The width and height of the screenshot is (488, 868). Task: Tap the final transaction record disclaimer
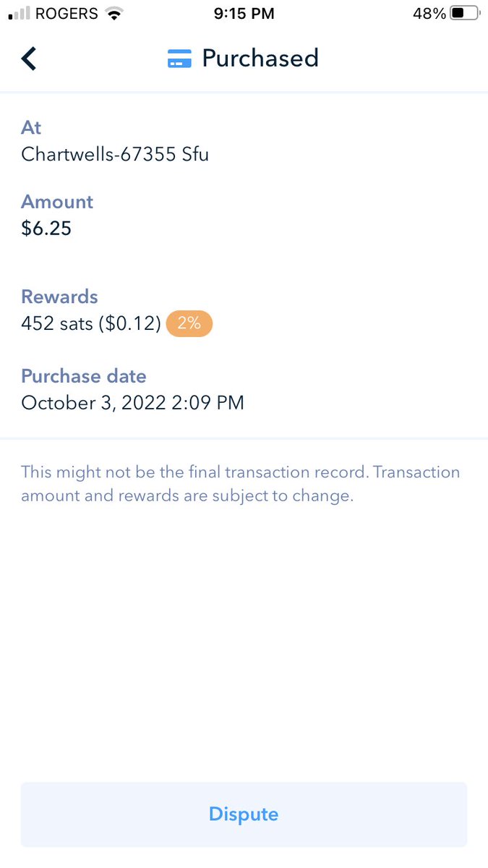tap(241, 485)
